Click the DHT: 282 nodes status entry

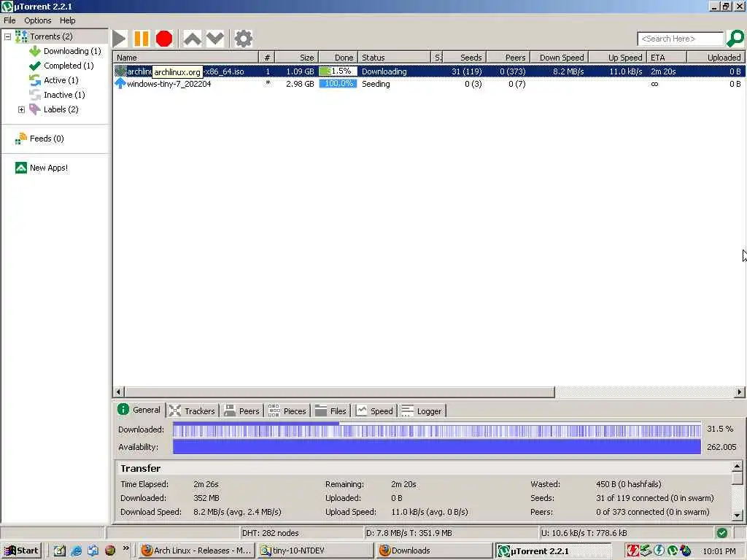click(x=270, y=533)
